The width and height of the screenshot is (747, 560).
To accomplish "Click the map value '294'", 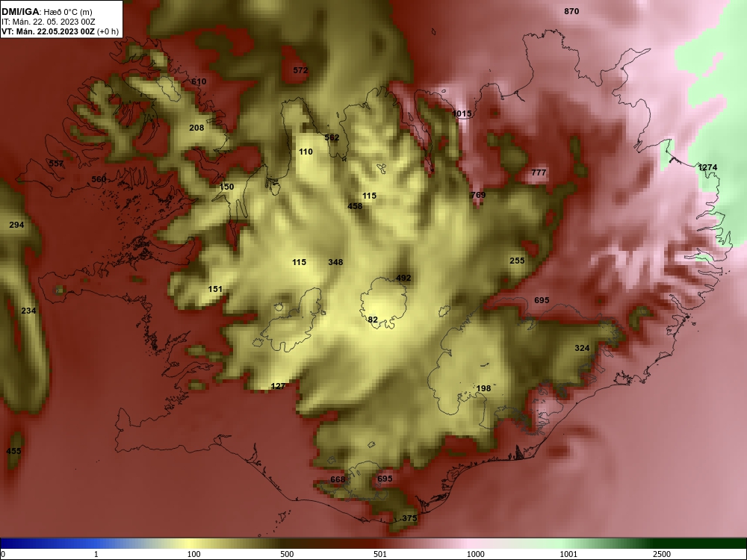I will pyautogui.click(x=16, y=225).
